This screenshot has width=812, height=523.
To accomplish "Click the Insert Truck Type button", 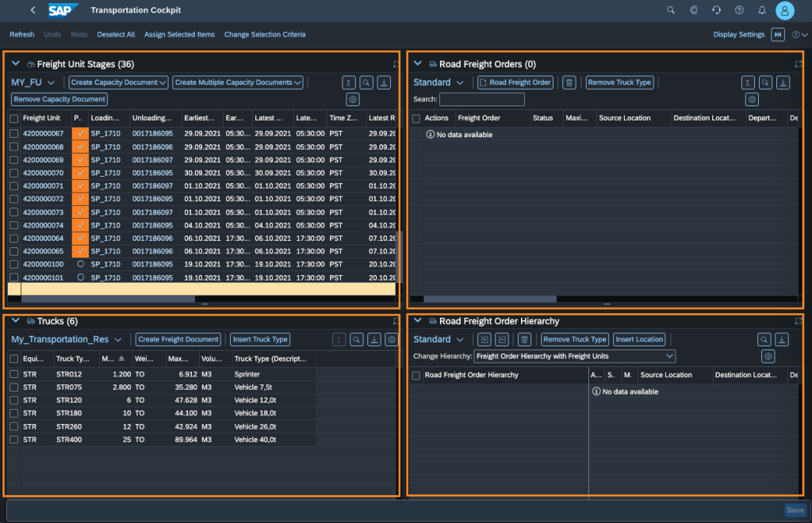I will (x=260, y=339).
